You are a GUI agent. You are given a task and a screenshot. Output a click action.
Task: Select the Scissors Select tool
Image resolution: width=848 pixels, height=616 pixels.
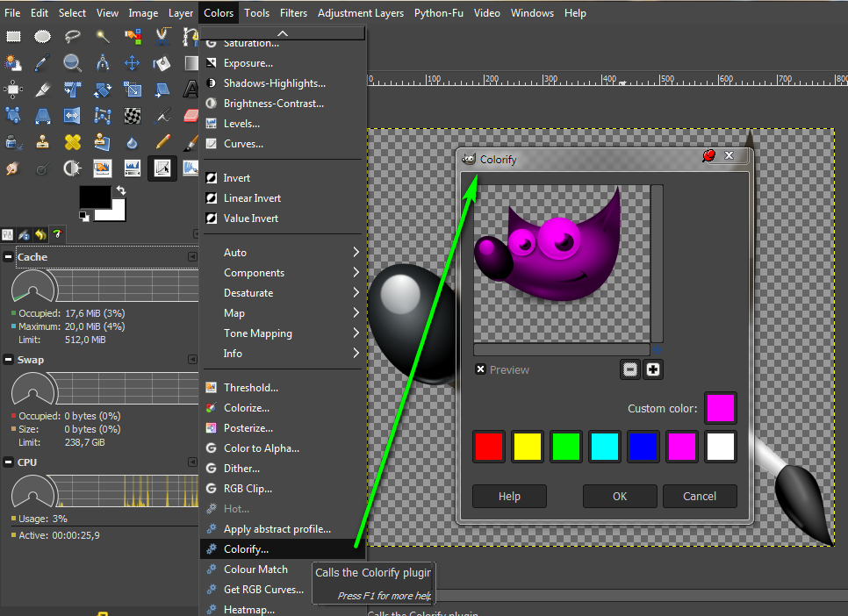coord(162,36)
